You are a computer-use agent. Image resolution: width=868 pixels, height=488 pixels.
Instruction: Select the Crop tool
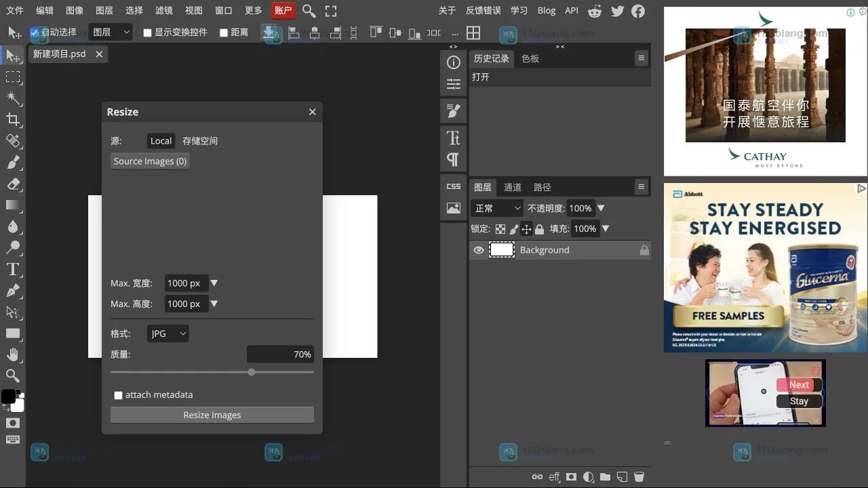[13, 120]
